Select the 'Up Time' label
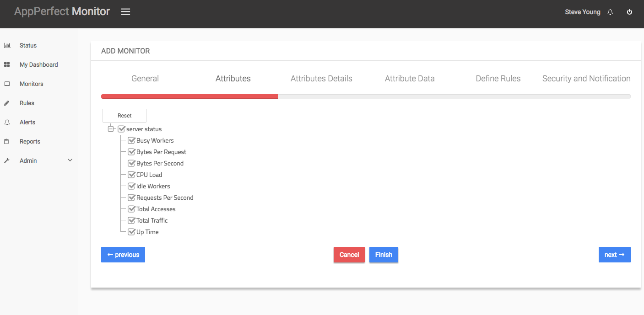644x315 pixels. (147, 232)
